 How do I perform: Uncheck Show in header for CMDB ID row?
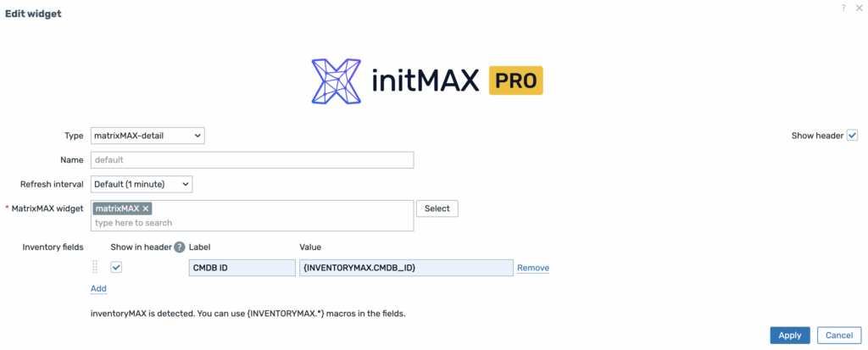coord(117,268)
